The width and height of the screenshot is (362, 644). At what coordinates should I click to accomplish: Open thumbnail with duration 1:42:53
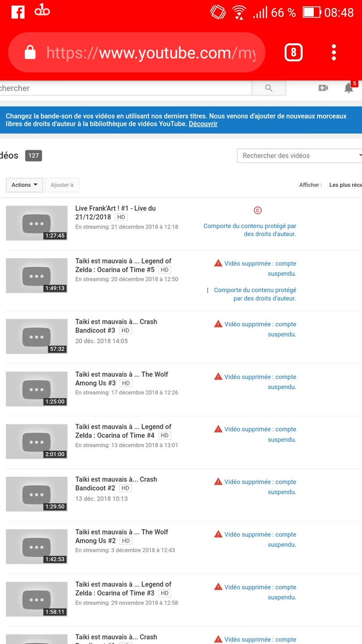pos(36,547)
